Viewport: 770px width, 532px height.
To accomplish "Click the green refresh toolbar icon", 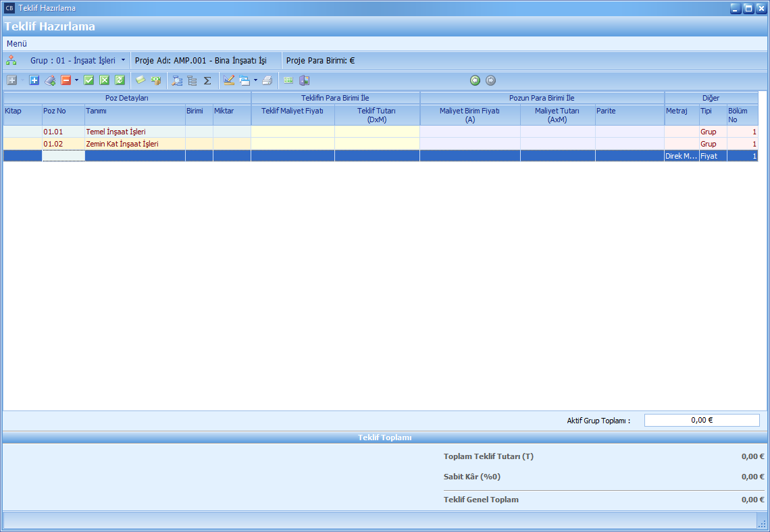I will pyautogui.click(x=120, y=80).
